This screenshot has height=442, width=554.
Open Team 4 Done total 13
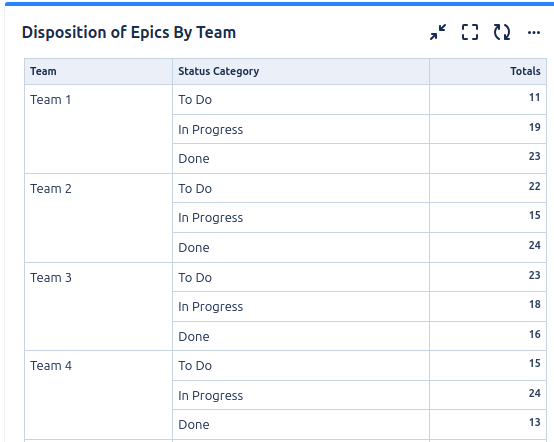point(535,422)
